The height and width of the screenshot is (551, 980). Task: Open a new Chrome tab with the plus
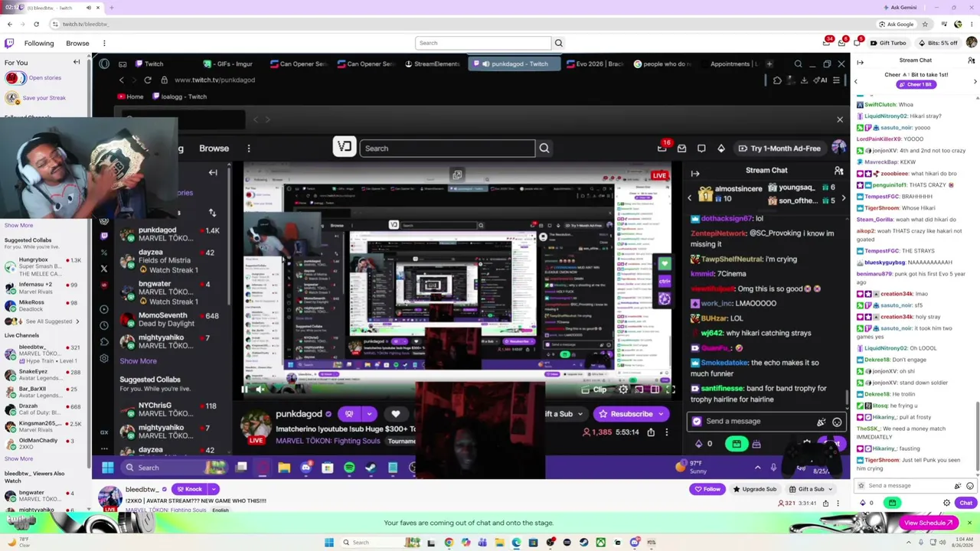click(111, 8)
